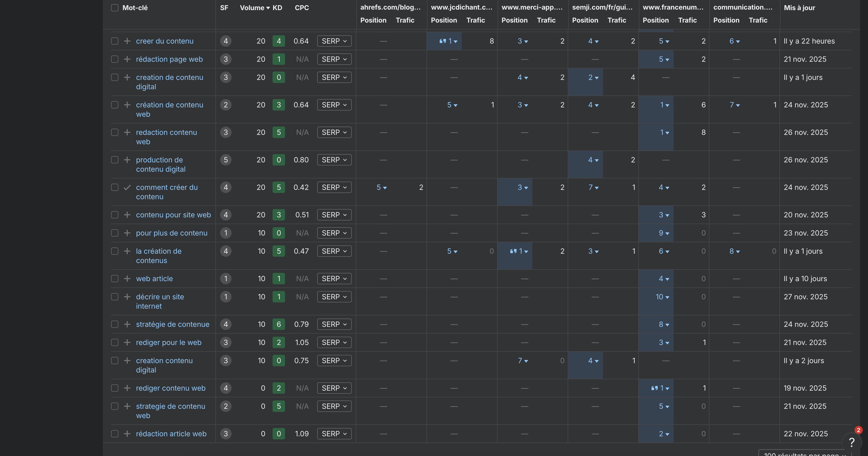
Task: Open the SERP dropdown for "creer du contenu"
Action: (334, 41)
